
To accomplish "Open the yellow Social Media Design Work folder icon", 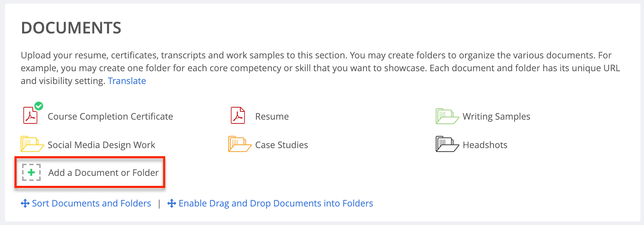I will 32,144.
